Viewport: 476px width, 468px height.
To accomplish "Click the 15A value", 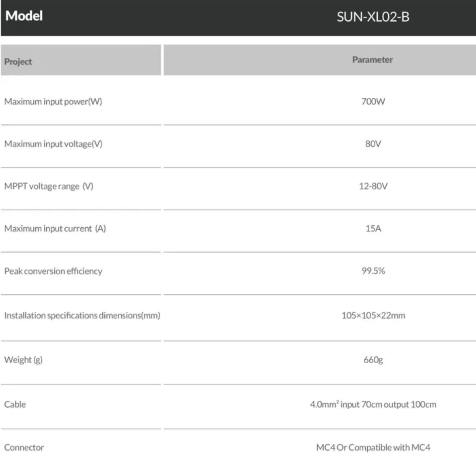I will [373, 229].
